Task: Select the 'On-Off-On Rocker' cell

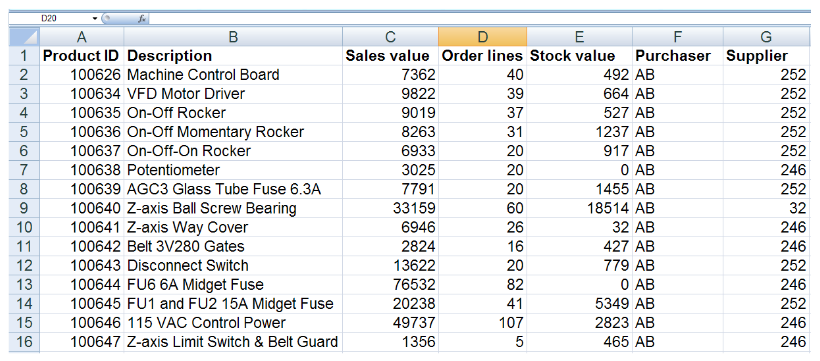Action: [x=233, y=151]
